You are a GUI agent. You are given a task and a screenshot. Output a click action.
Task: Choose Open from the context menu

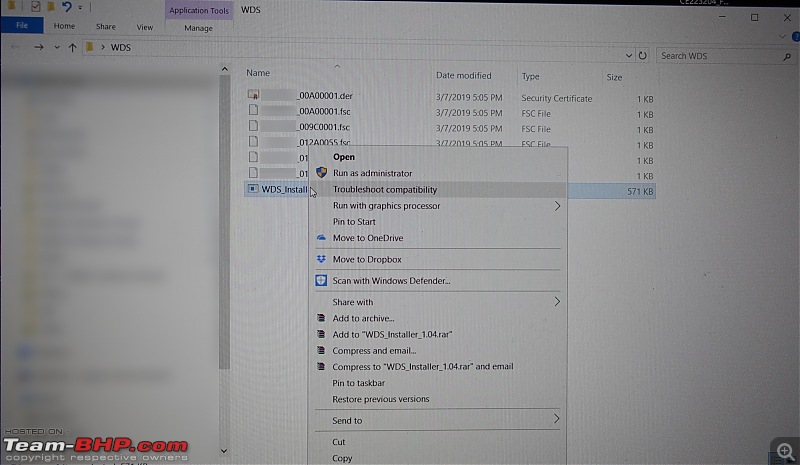pyautogui.click(x=344, y=157)
